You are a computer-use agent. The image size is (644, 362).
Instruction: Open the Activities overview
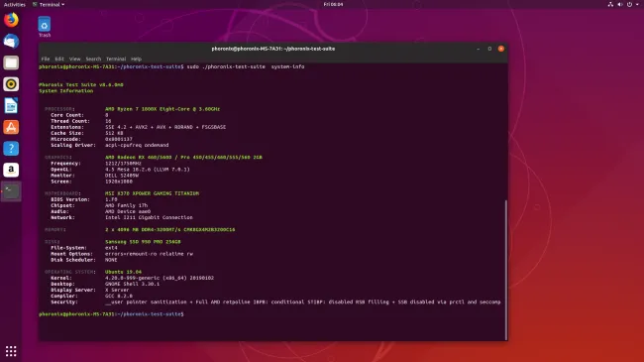[x=15, y=5]
